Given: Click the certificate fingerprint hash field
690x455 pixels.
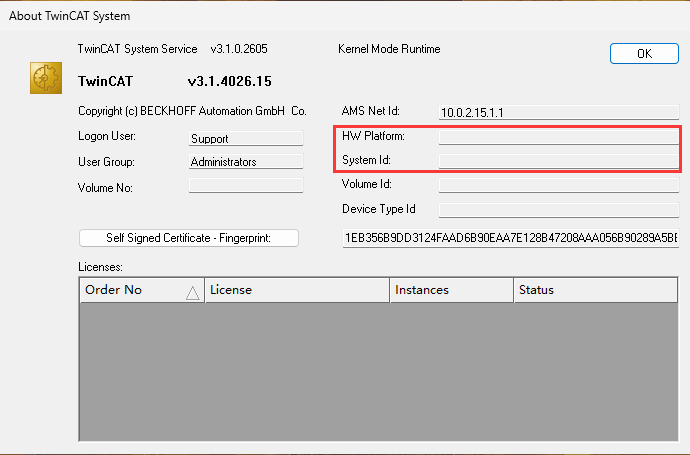Looking at the screenshot, I should click(x=510, y=238).
